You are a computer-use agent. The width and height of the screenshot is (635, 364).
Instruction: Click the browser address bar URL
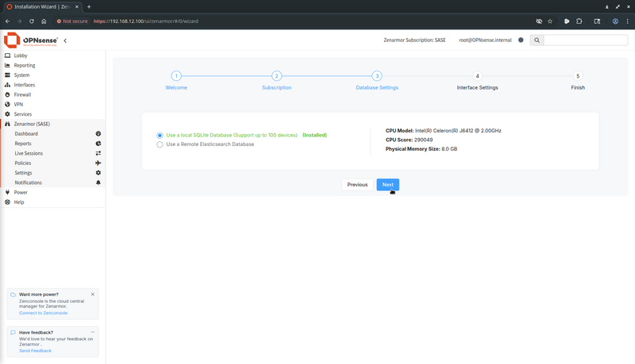tap(146, 21)
